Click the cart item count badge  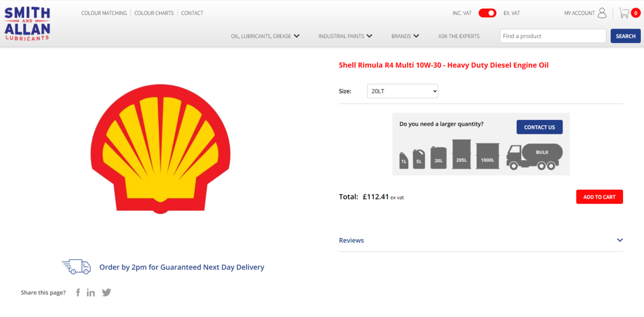click(x=635, y=13)
